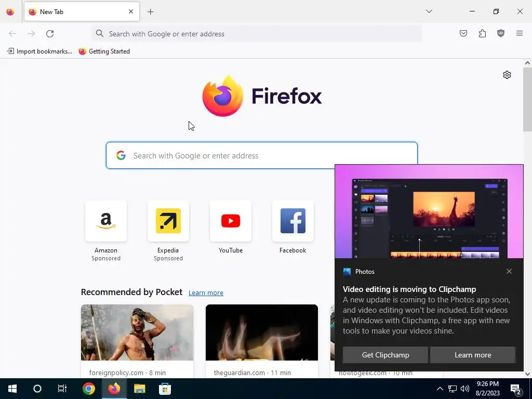This screenshot has width=532, height=399.
Task: Open the Action Center notifications icon
Action: click(x=516, y=389)
